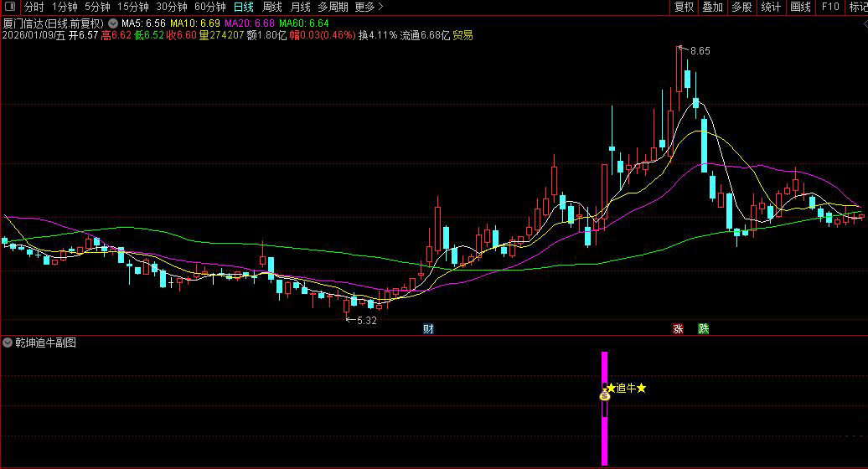
Task: Select the 15分钟 period tab
Action: coord(133,8)
